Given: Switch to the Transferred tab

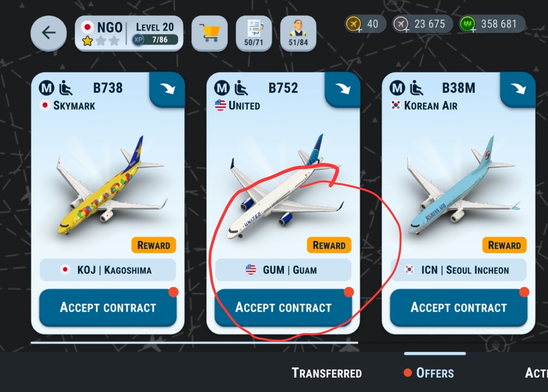Looking at the screenshot, I should tap(327, 373).
